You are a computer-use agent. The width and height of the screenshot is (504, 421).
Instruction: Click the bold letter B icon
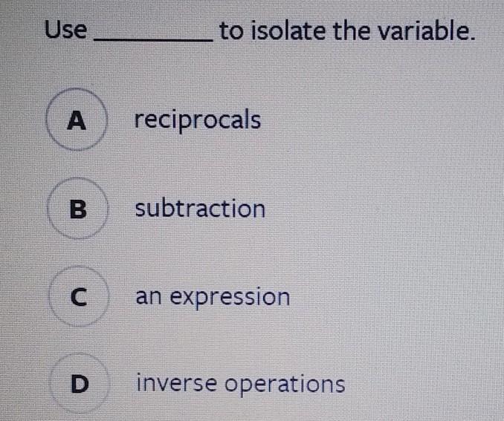coord(78,209)
